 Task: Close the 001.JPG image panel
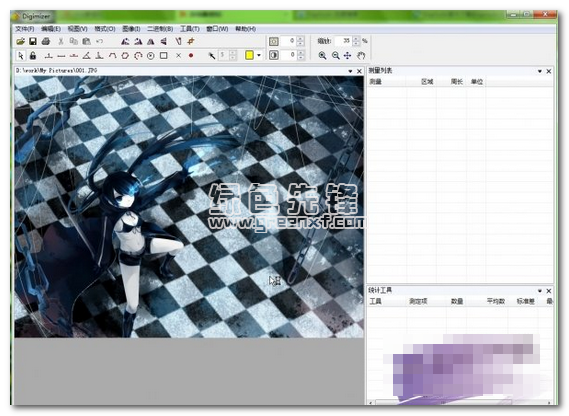tap(359, 71)
